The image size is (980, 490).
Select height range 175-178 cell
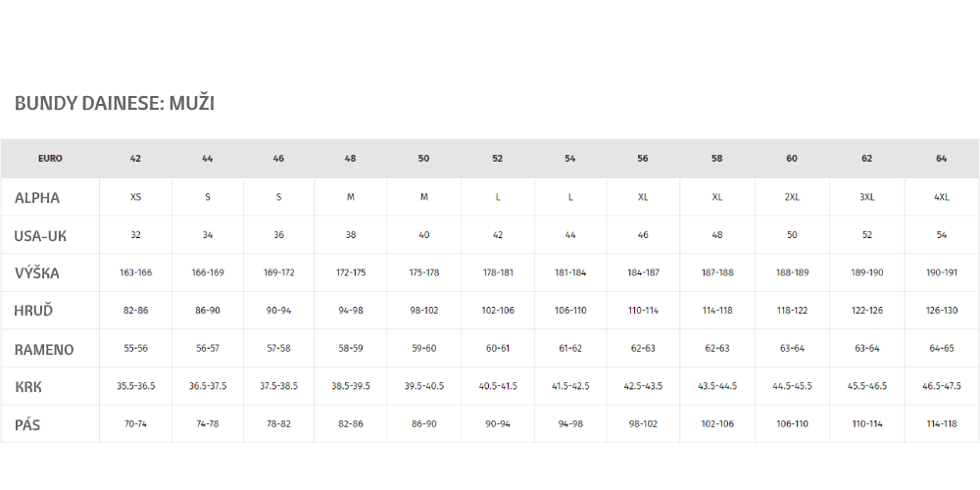tap(423, 272)
